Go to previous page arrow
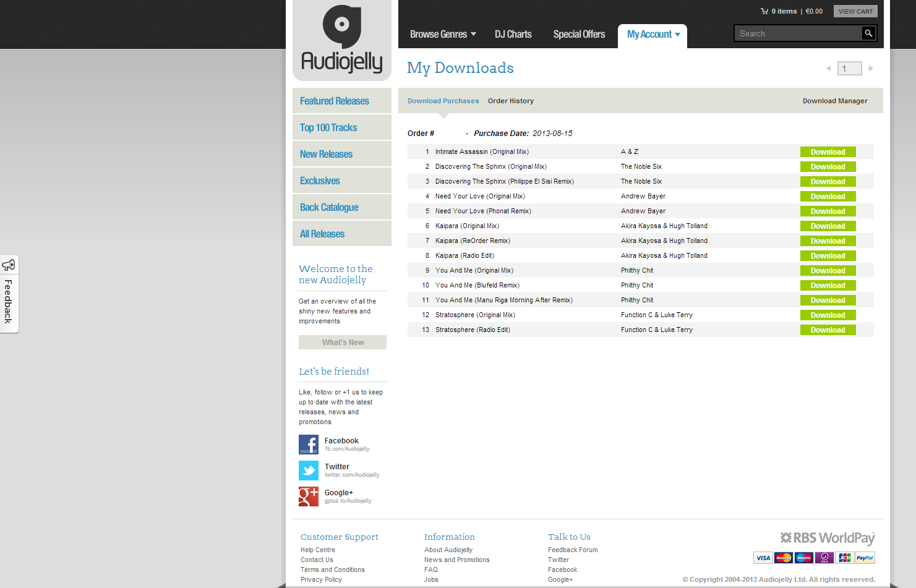 pos(829,69)
